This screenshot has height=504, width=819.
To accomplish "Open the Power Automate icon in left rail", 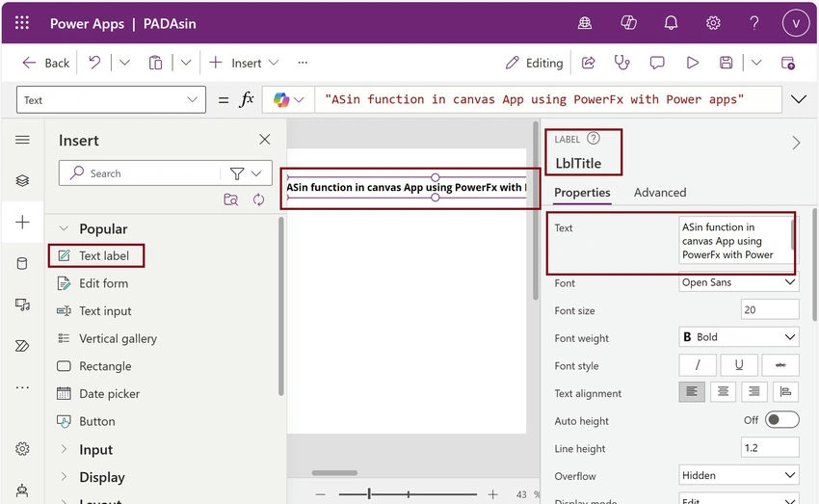I will (22, 346).
